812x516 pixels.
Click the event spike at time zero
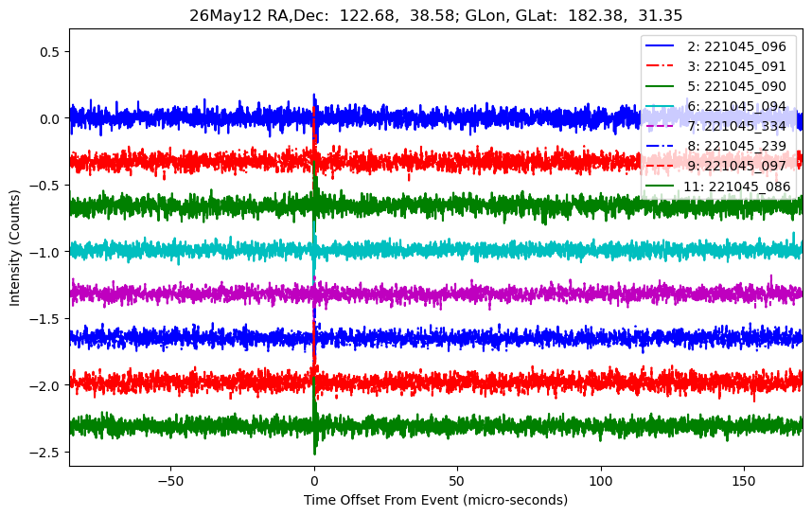314,275
